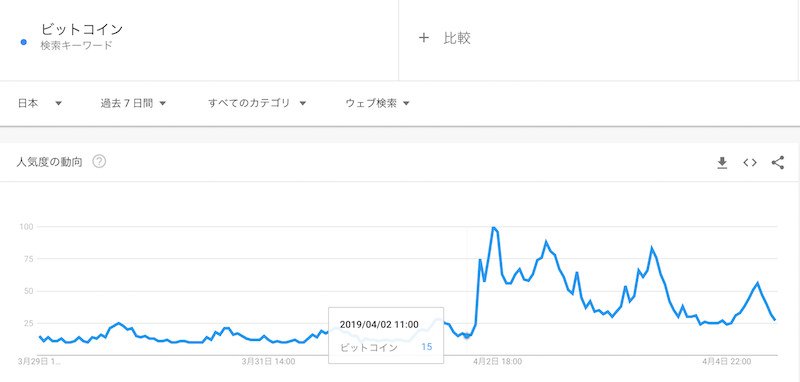
Task: Edit the ビットコイン search term
Action: [x=82, y=29]
